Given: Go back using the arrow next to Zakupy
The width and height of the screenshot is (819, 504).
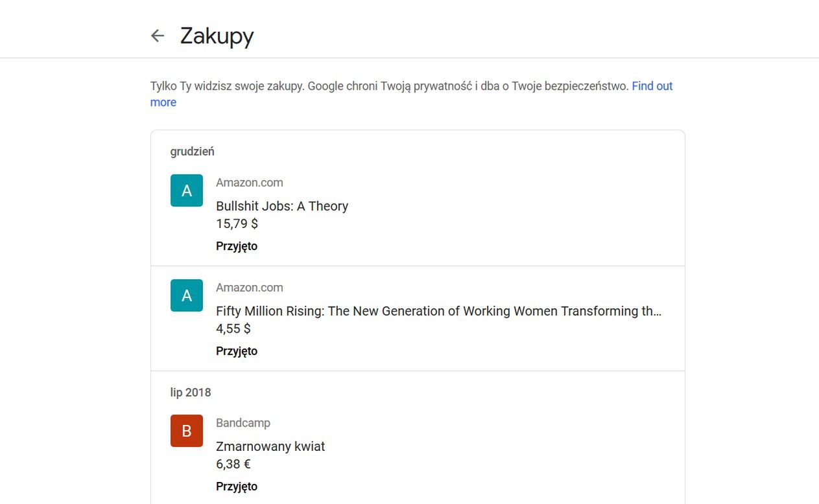Looking at the screenshot, I should 158,36.
